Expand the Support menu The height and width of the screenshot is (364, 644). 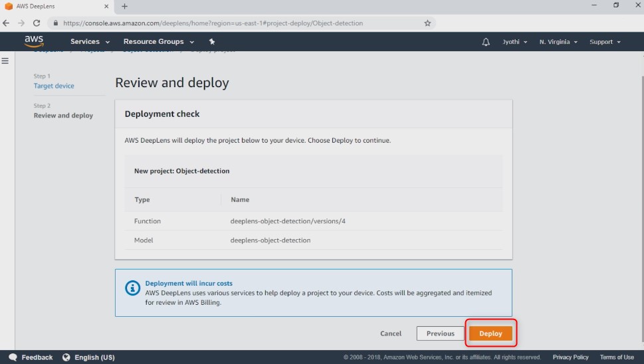pyautogui.click(x=605, y=42)
